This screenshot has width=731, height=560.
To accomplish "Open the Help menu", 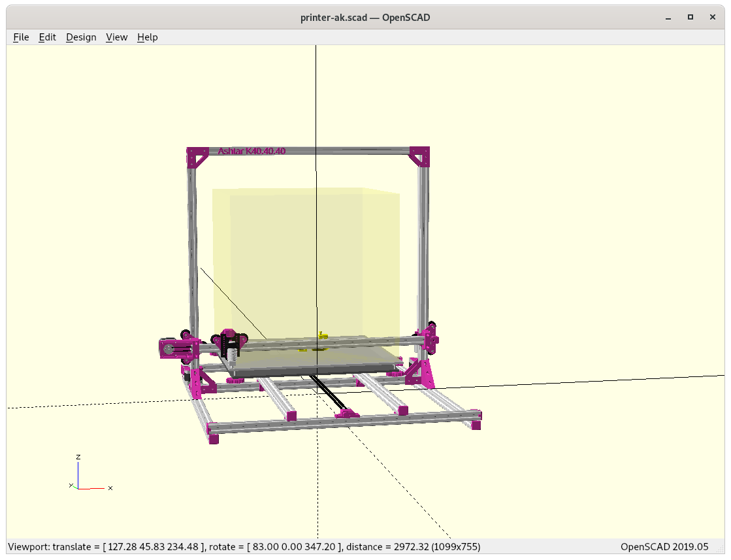I will [x=147, y=37].
